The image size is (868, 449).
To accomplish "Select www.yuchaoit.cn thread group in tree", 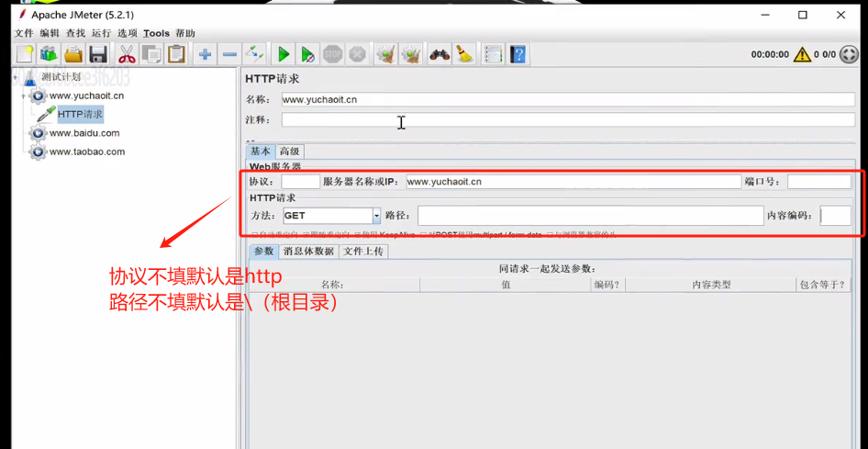I will point(86,95).
